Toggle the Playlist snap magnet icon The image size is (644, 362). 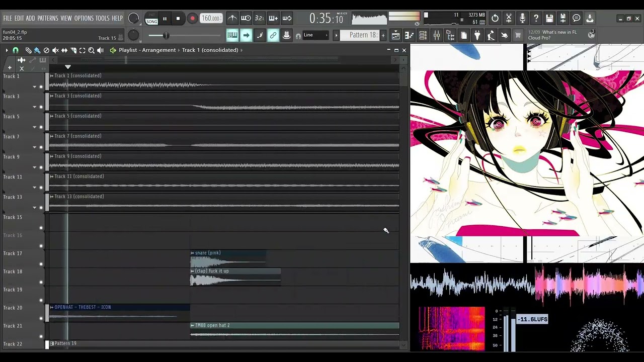(16, 50)
